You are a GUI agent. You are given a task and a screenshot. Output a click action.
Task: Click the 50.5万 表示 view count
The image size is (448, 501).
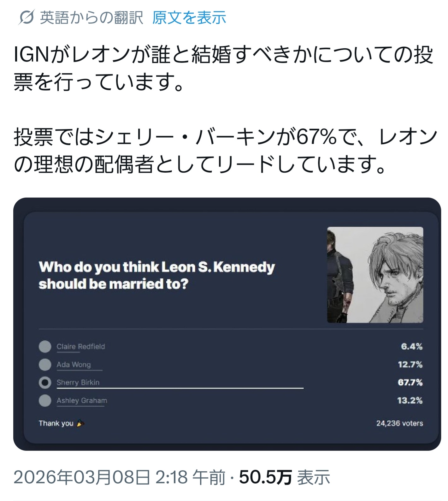click(x=284, y=477)
